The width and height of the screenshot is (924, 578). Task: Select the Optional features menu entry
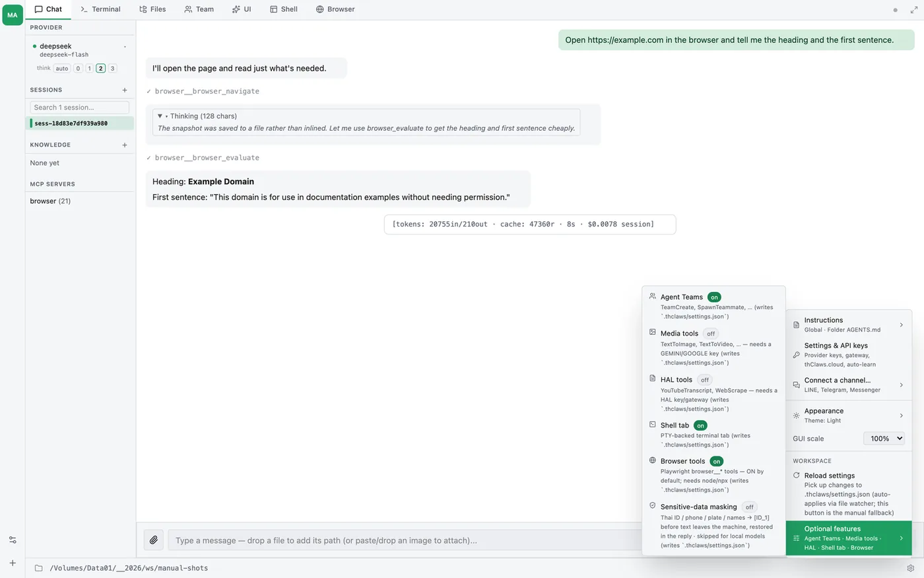click(x=849, y=538)
